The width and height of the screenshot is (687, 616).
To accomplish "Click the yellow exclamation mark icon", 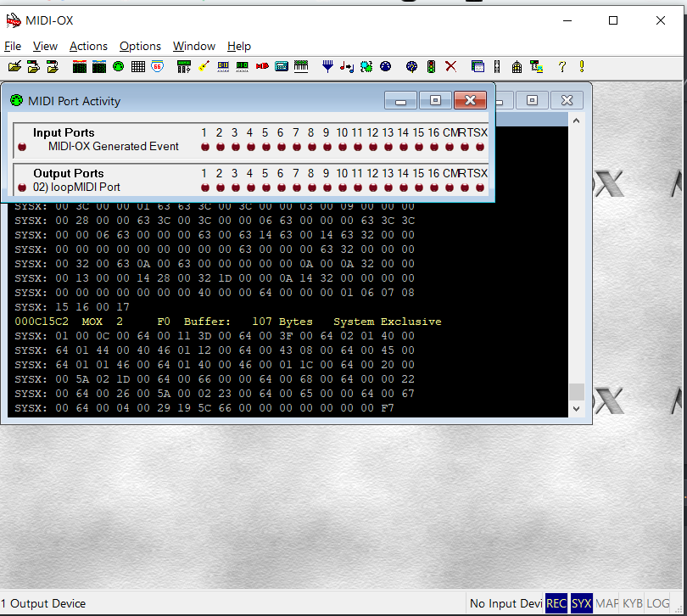I will [582, 67].
